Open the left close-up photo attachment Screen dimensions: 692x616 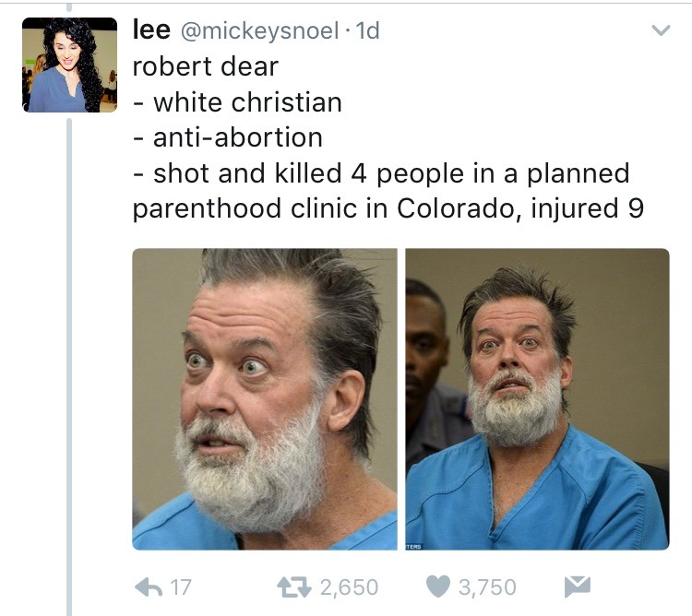(x=265, y=399)
